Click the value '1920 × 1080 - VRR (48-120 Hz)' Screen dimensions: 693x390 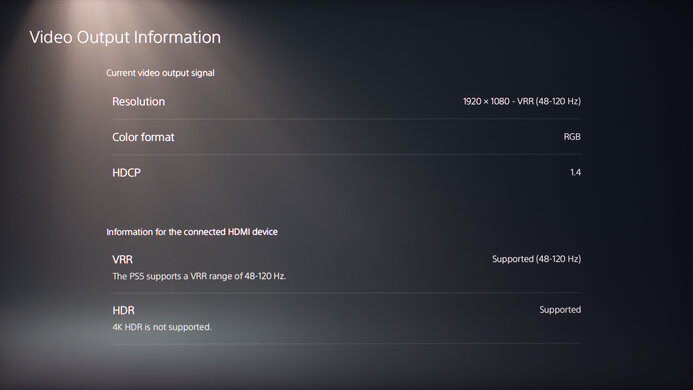(522, 101)
